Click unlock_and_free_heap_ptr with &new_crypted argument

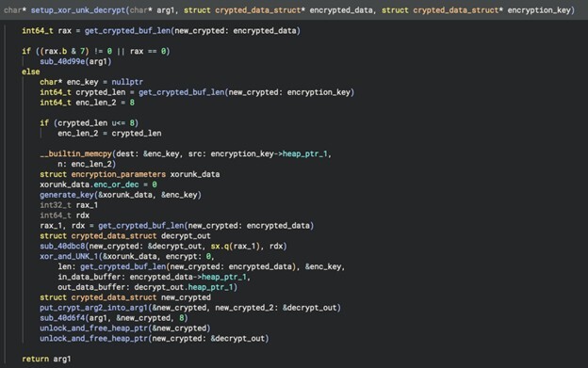pos(93,328)
